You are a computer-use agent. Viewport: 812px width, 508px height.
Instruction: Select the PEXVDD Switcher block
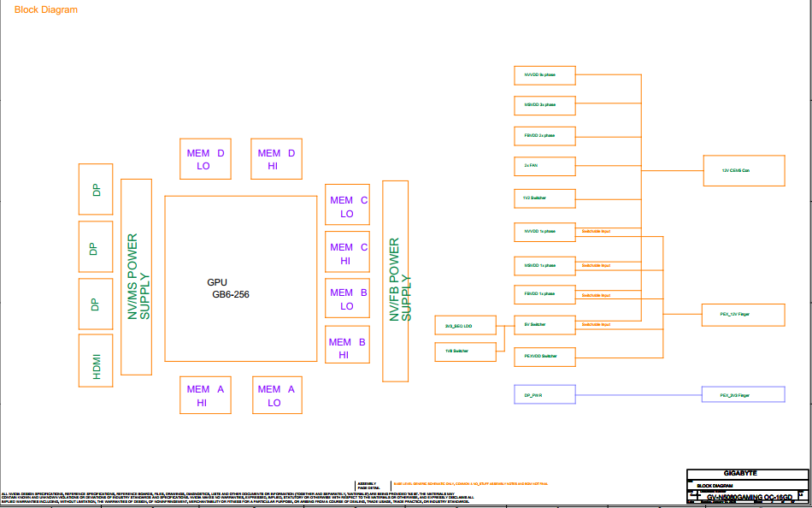pos(544,357)
